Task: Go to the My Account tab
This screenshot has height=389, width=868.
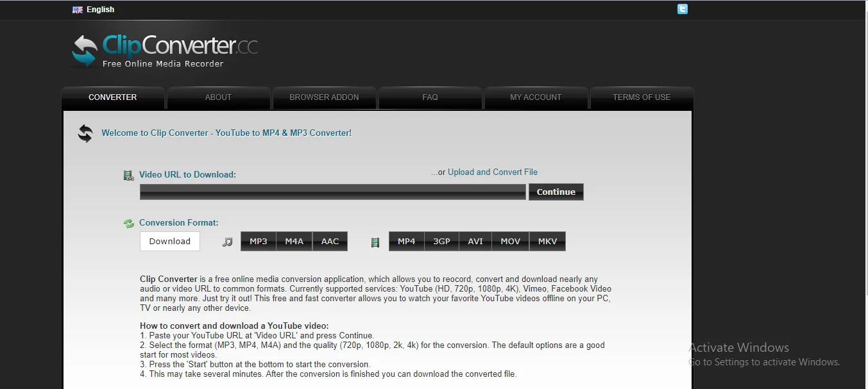Action: pos(536,97)
